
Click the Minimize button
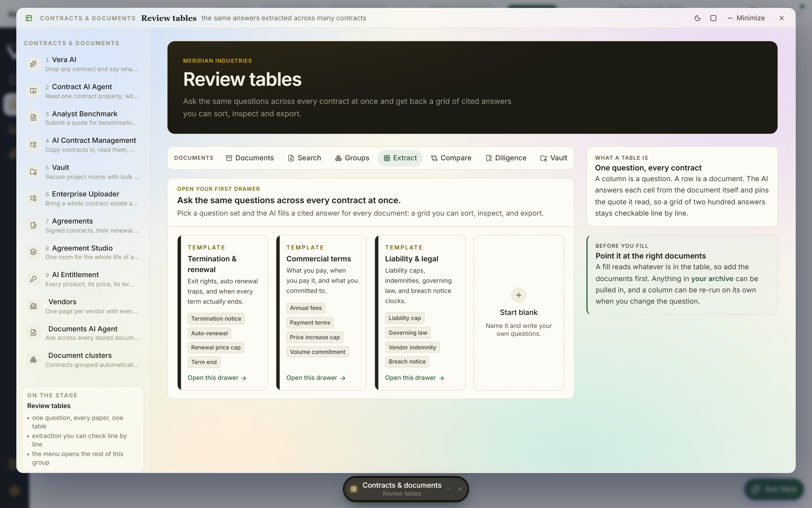point(746,18)
